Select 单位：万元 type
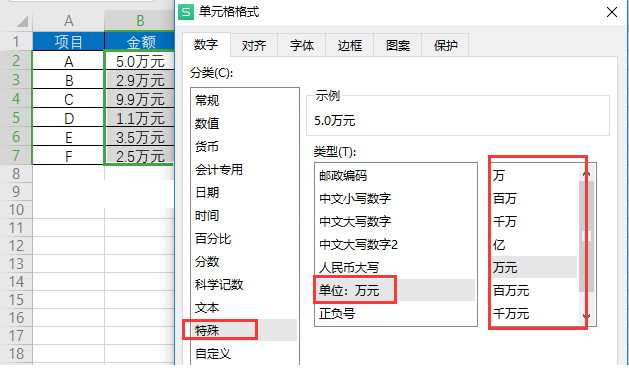 point(395,290)
